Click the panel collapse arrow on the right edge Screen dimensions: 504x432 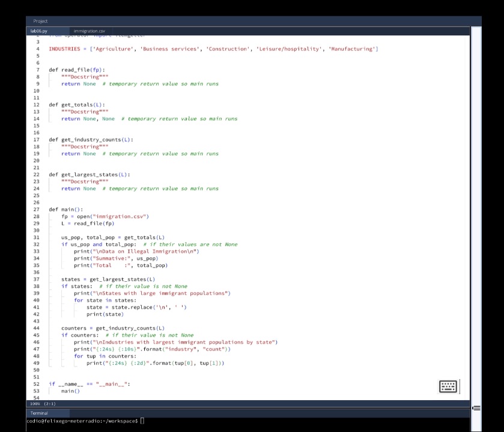click(476, 408)
